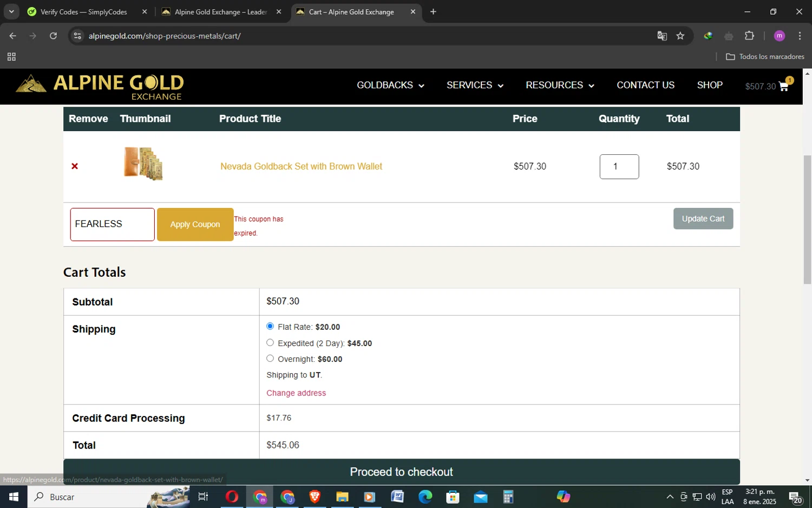Launch Opera from the taskbar
Image resolution: width=812 pixels, height=508 pixels.
[x=232, y=497]
